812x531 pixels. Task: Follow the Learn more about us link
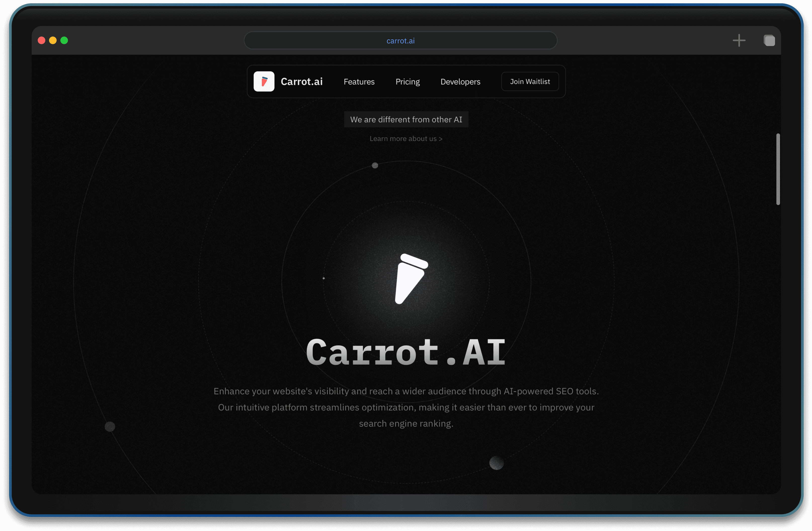point(406,139)
